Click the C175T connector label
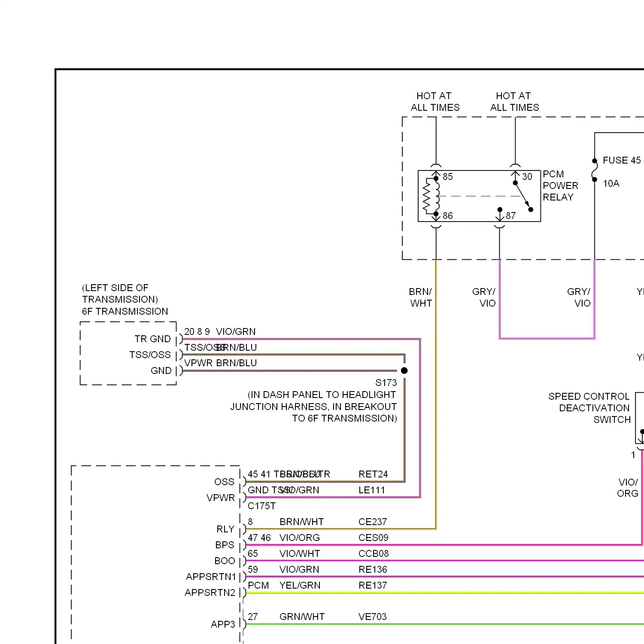 tap(262, 506)
